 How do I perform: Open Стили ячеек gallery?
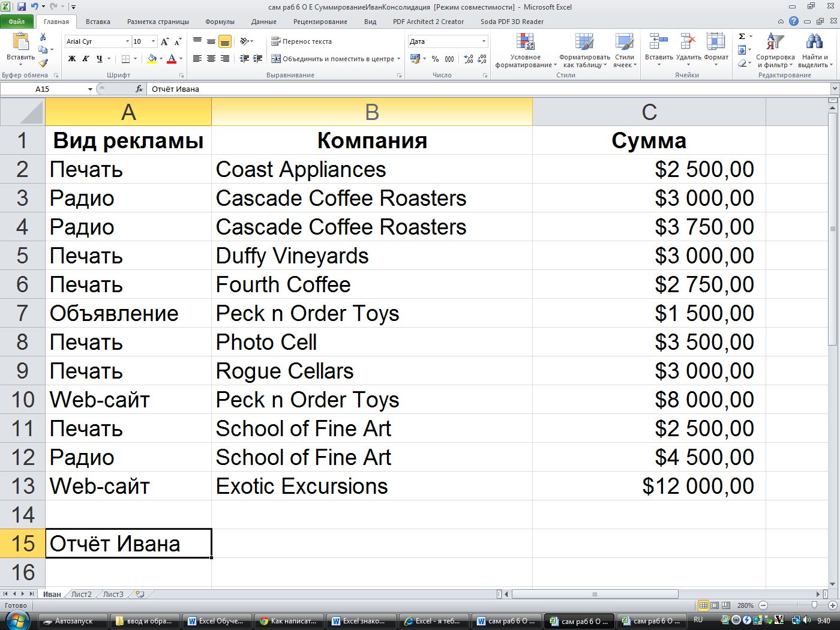(625, 50)
